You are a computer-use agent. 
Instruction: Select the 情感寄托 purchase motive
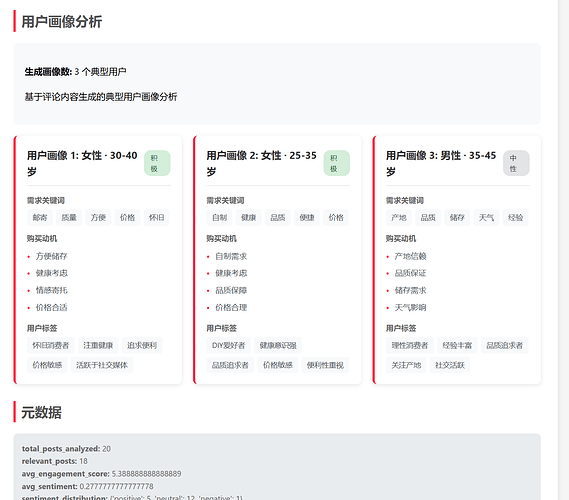[x=51, y=290]
